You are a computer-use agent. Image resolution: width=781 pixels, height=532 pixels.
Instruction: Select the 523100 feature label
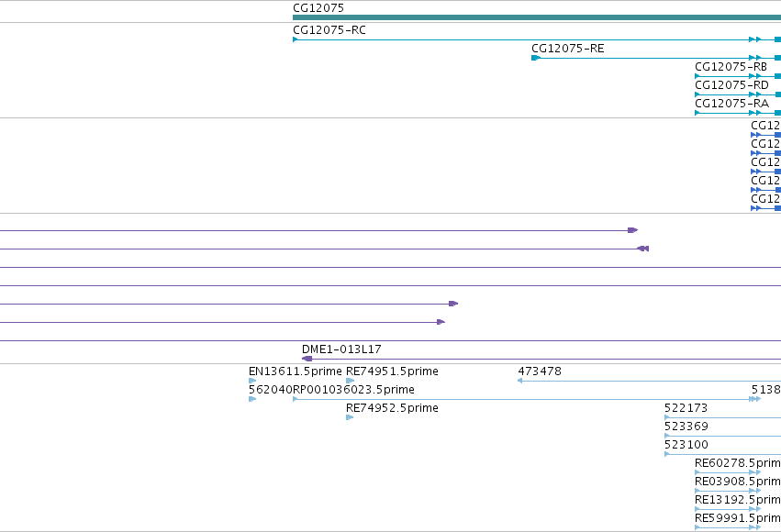(x=686, y=445)
